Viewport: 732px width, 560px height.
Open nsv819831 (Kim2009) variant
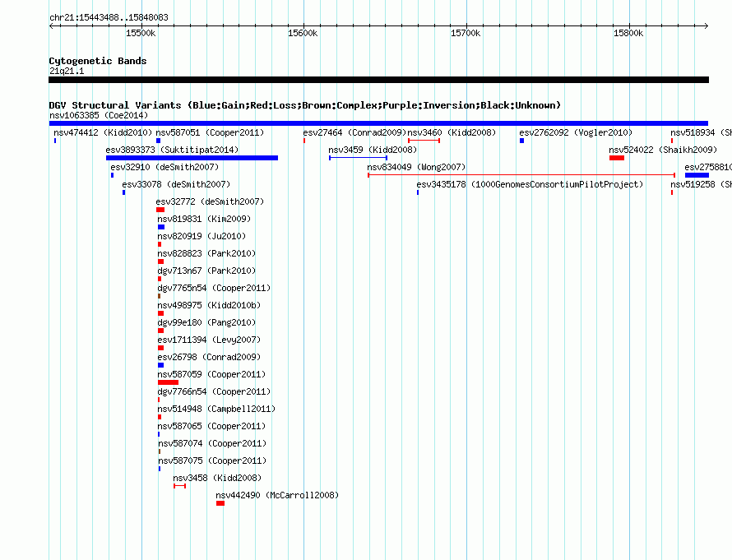(x=204, y=219)
